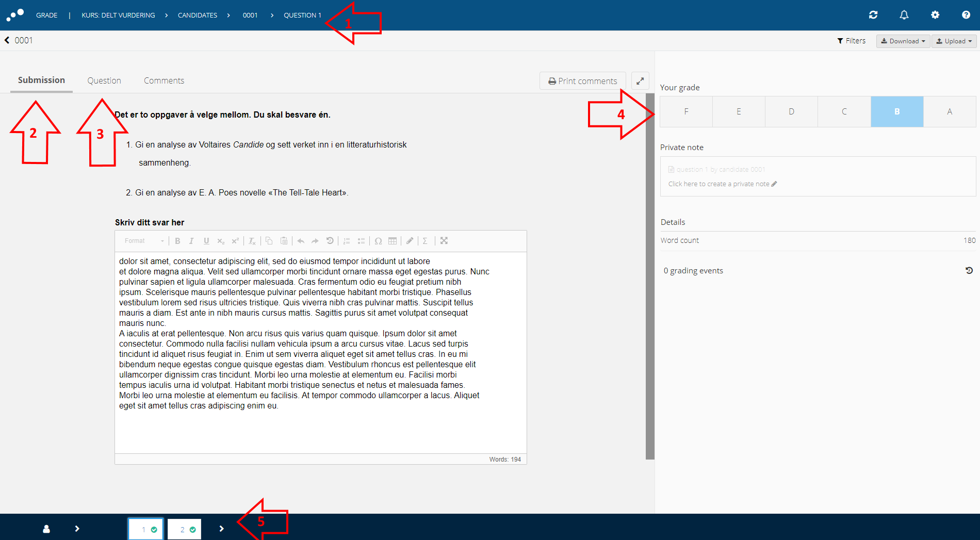Open the settings gear in top bar
The height and width of the screenshot is (540, 980).
[935, 15]
